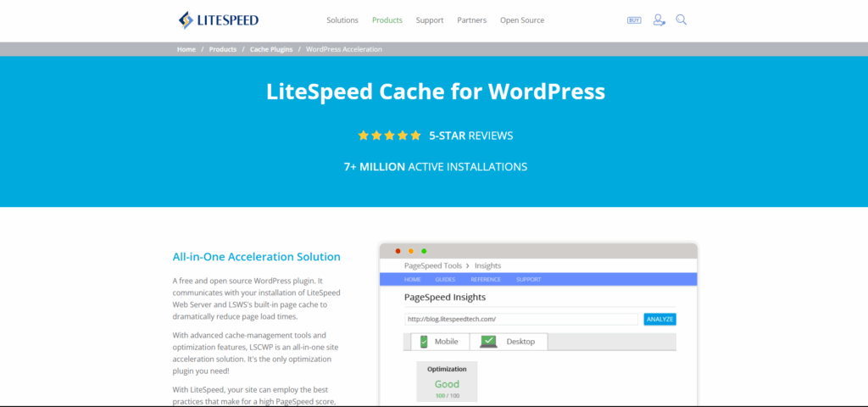This screenshot has width=868, height=407.
Task: Go to Home breadcrumb
Action: [186, 49]
